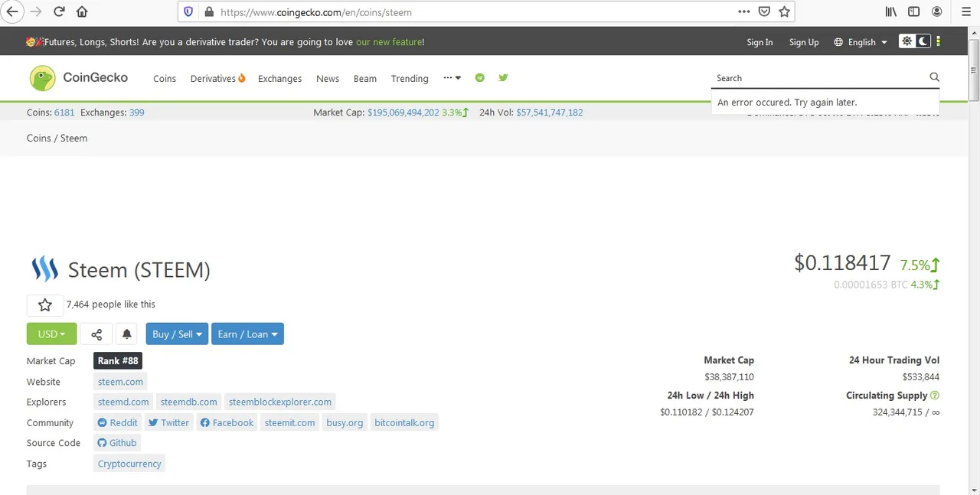Click the Cryptocurrency tag
The image size is (980, 495).
129,464
